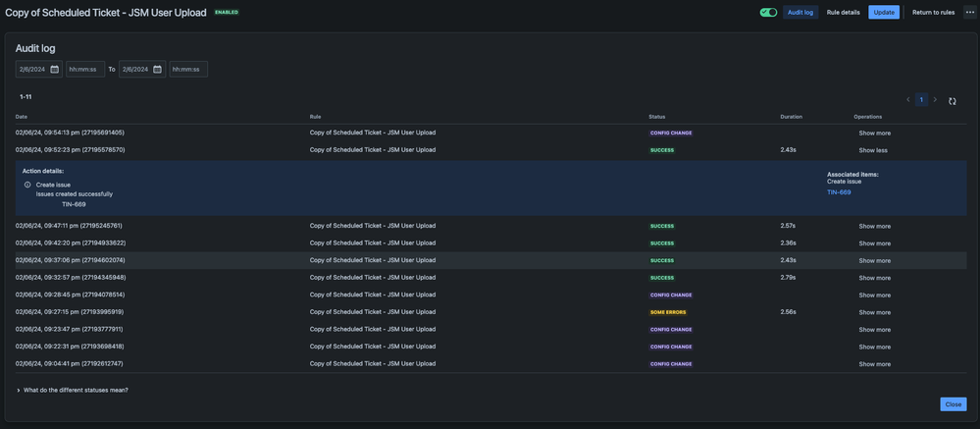This screenshot has height=429, width=980.
Task: Click the 1-11 results count
Action: (26, 96)
